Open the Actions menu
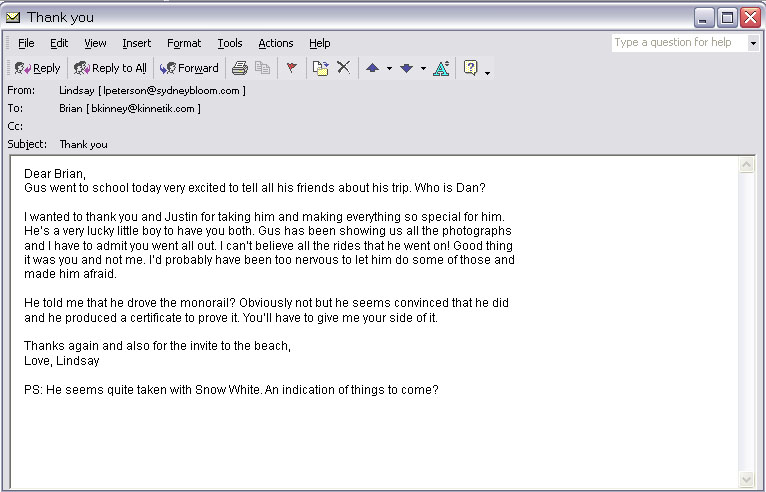 point(275,43)
